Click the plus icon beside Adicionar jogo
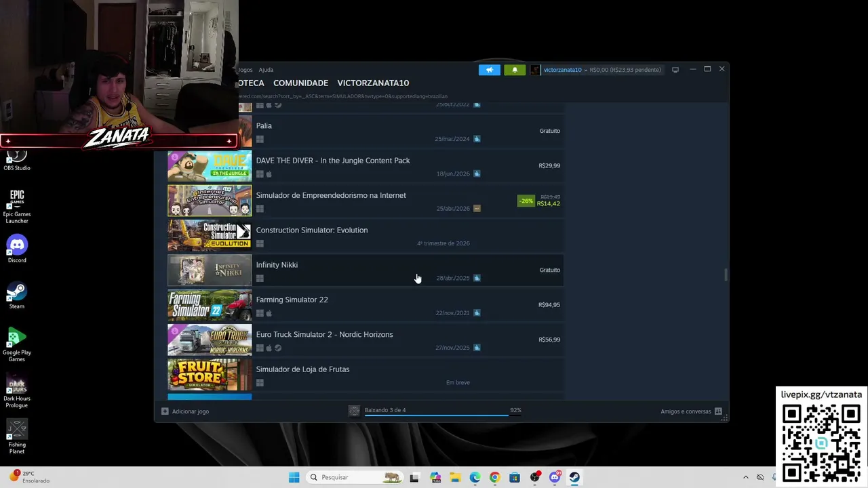Viewport: 868px width, 488px height. [x=165, y=411]
